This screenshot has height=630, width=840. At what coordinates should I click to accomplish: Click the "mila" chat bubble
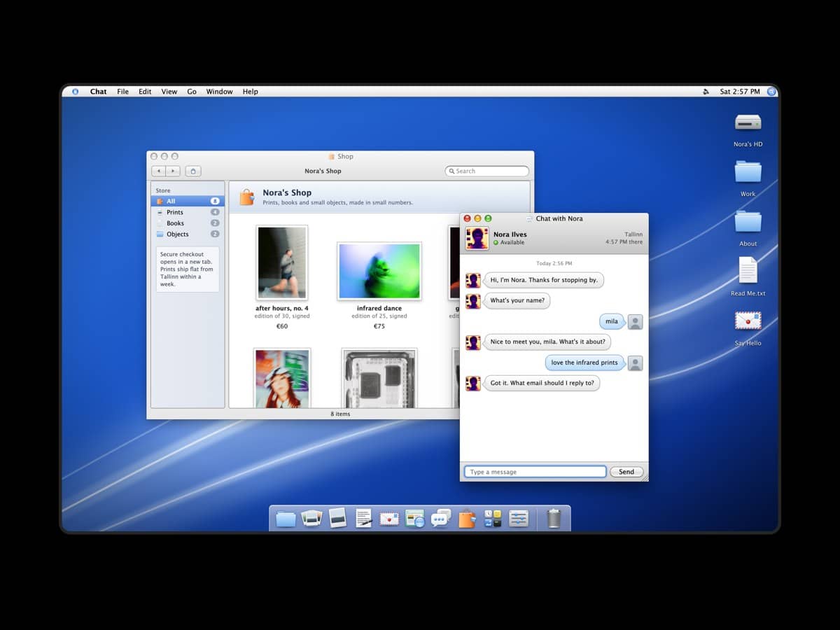pos(612,321)
